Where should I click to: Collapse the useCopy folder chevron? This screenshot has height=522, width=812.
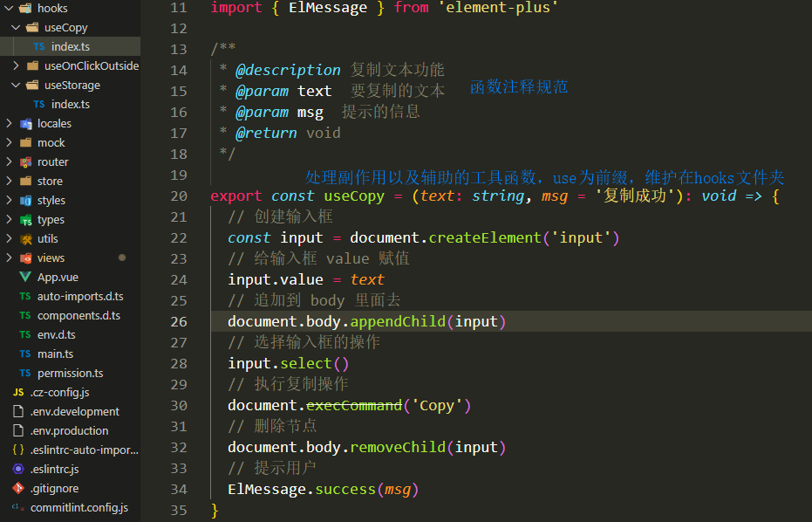[x=16, y=27]
